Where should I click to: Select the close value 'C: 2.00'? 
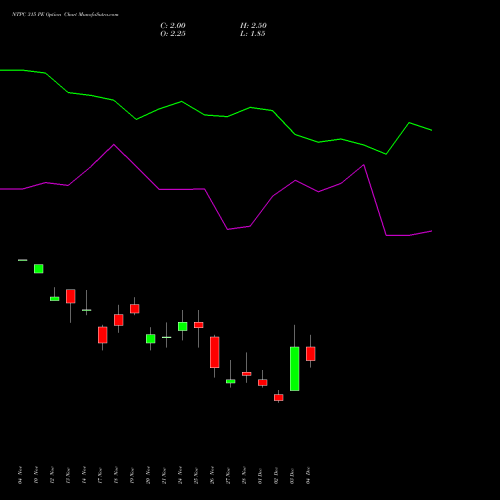point(173,26)
